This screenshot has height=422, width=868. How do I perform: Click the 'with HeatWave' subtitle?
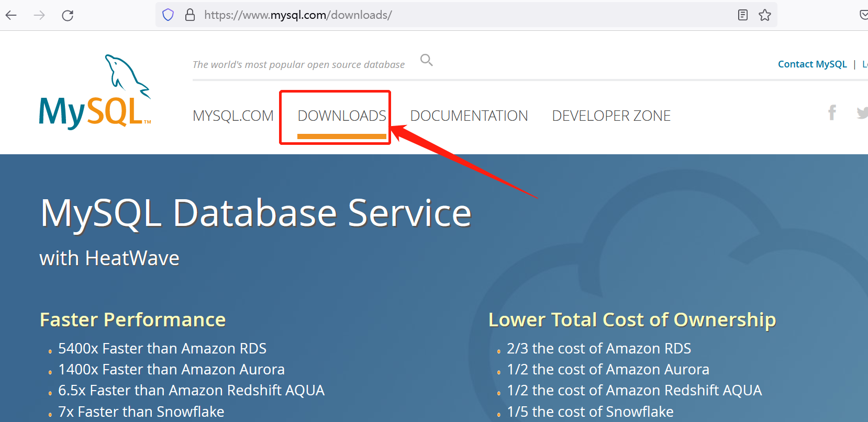(109, 258)
